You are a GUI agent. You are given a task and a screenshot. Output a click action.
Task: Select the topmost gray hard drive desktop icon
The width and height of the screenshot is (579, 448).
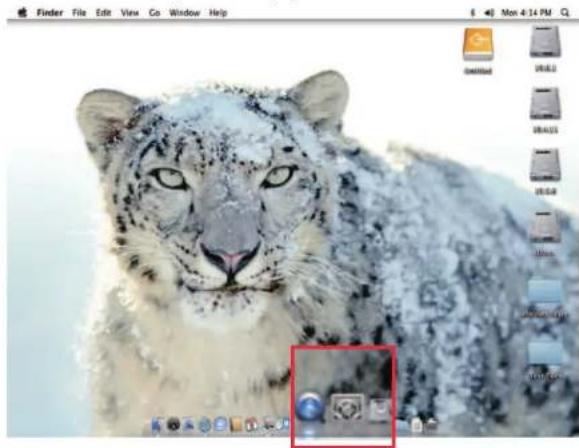pos(545,42)
